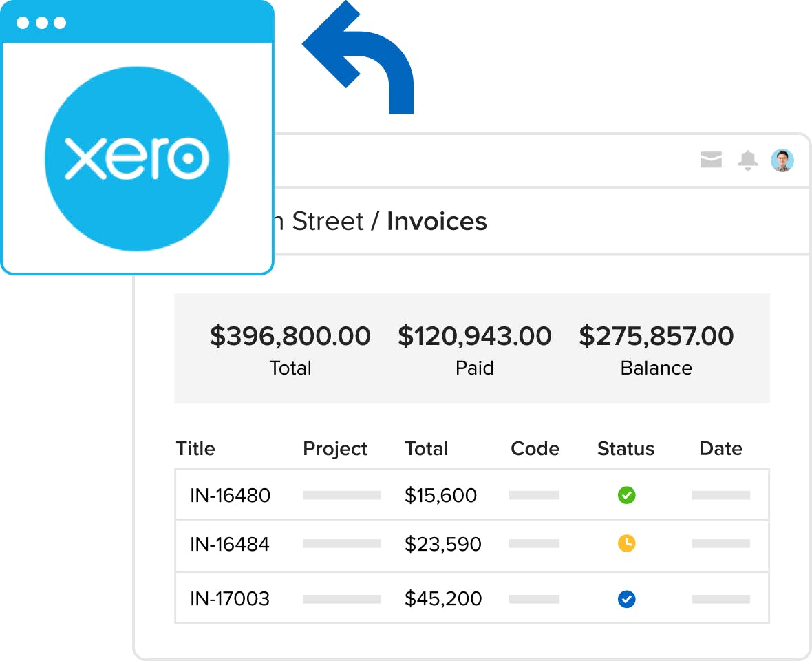Expand the Project column header

tap(334, 449)
